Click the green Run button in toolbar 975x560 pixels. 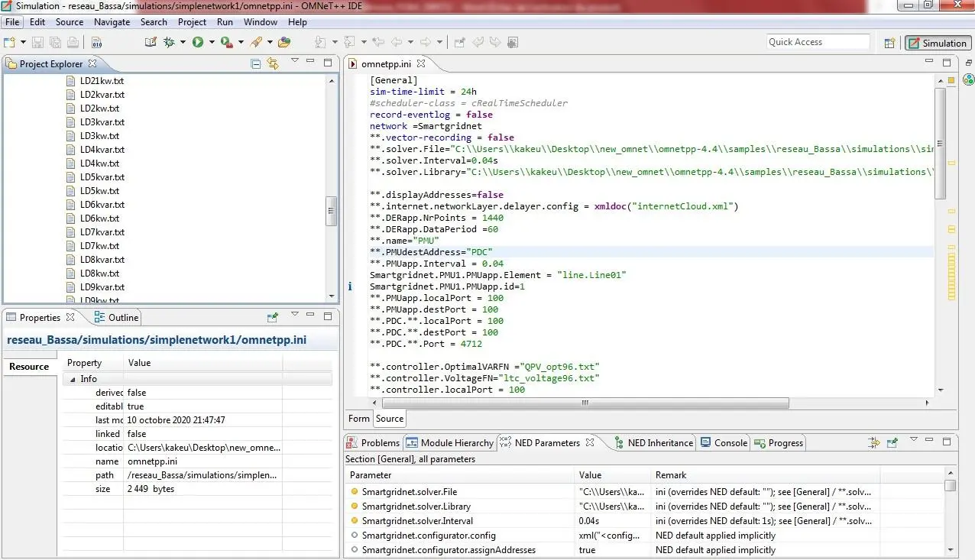pos(197,42)
